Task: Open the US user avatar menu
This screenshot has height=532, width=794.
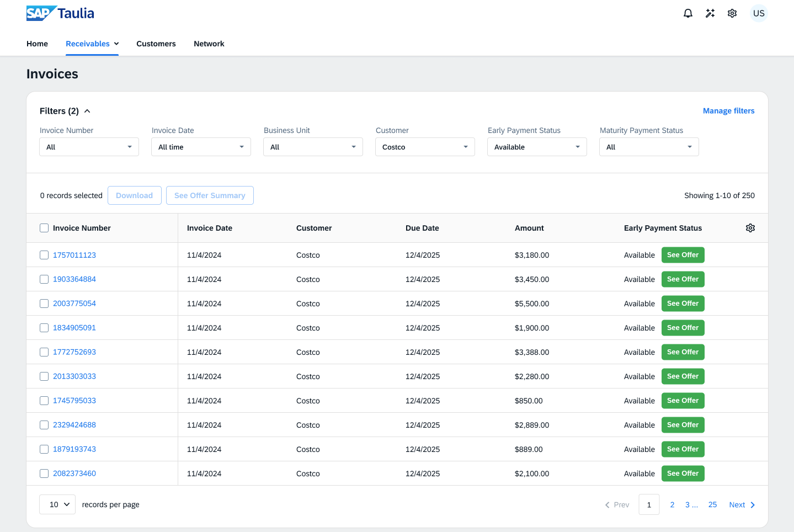Action: pyautogui.click(x=759, y=13)
